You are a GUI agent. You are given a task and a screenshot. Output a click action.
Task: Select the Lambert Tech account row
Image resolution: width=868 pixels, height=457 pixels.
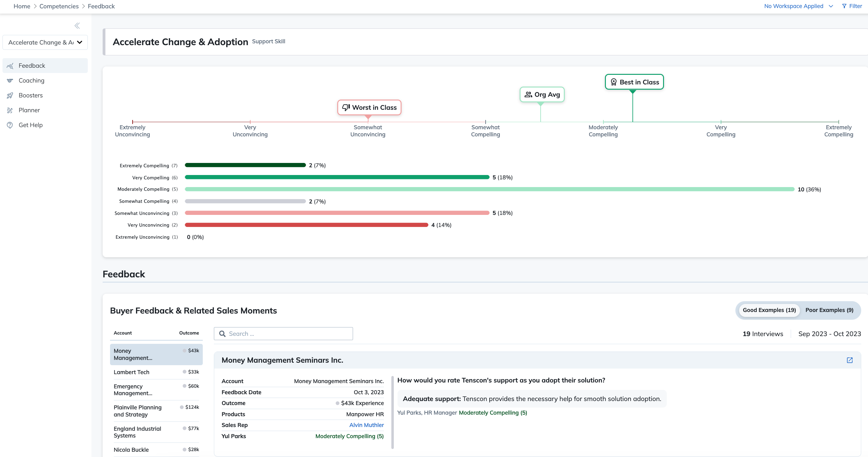click(x=156, y=372)
